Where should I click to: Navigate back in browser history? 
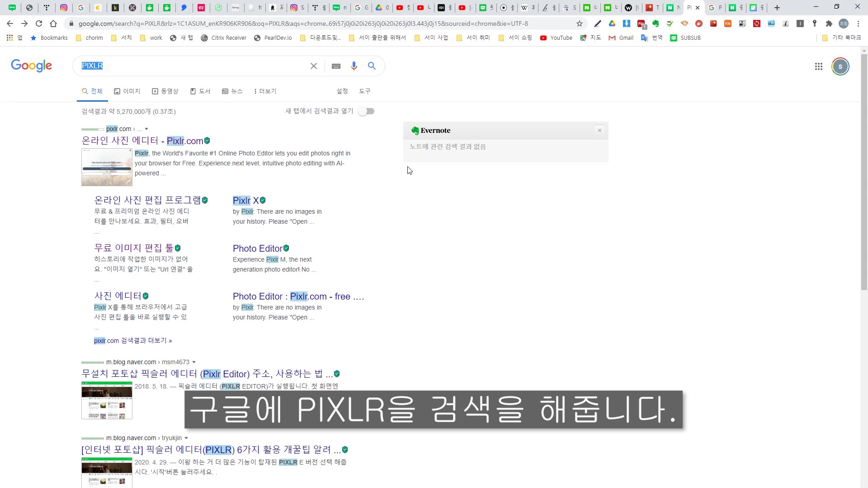coord(10,23)
